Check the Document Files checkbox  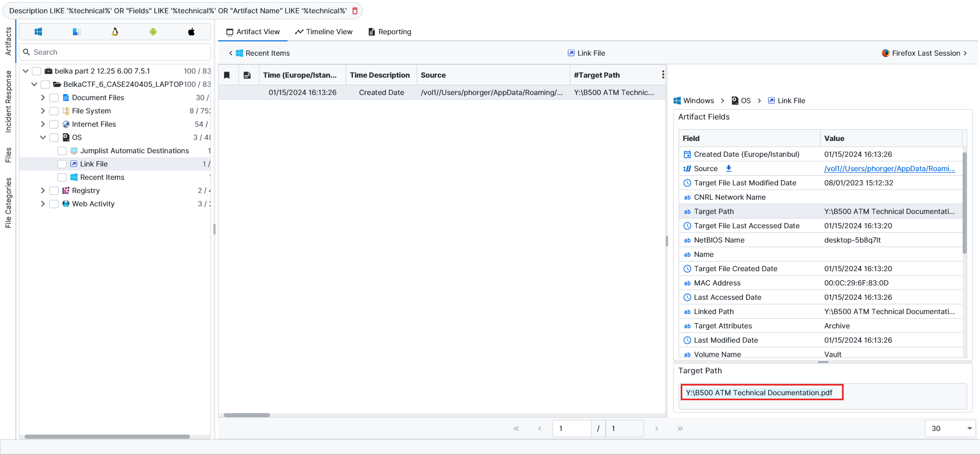pyautogui.click(x=54, y=98)
